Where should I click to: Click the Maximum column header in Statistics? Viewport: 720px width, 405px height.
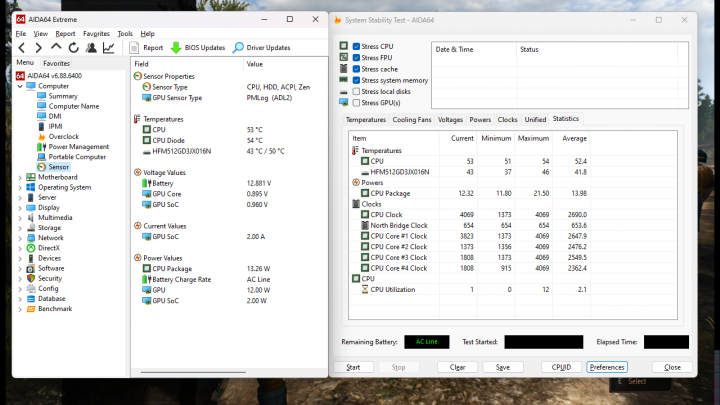[533, 138]
